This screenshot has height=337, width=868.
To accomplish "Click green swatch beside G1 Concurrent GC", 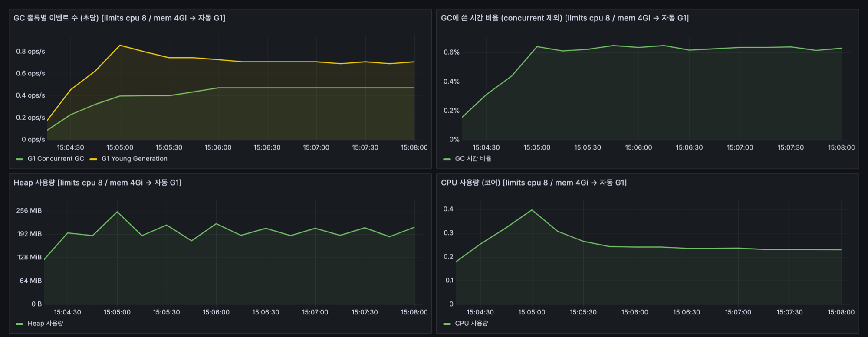I will pos(20,159).
